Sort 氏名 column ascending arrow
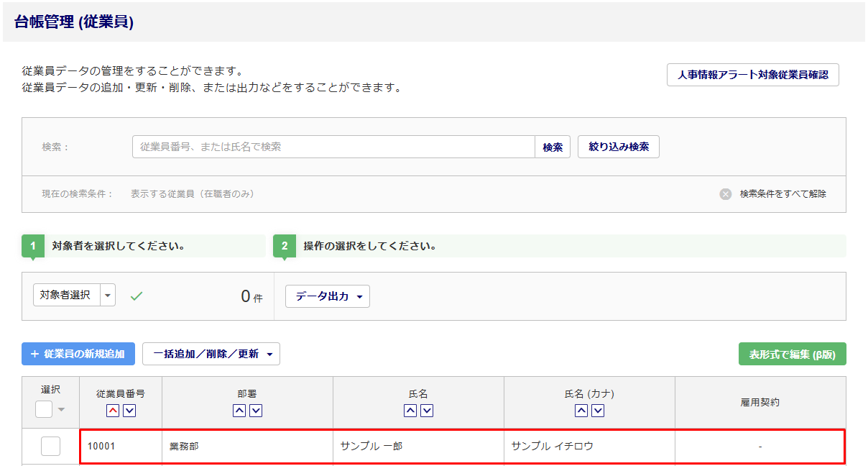The width and height of the screenshot is (868, 466). pyautogui.click(x=410, y=411)
